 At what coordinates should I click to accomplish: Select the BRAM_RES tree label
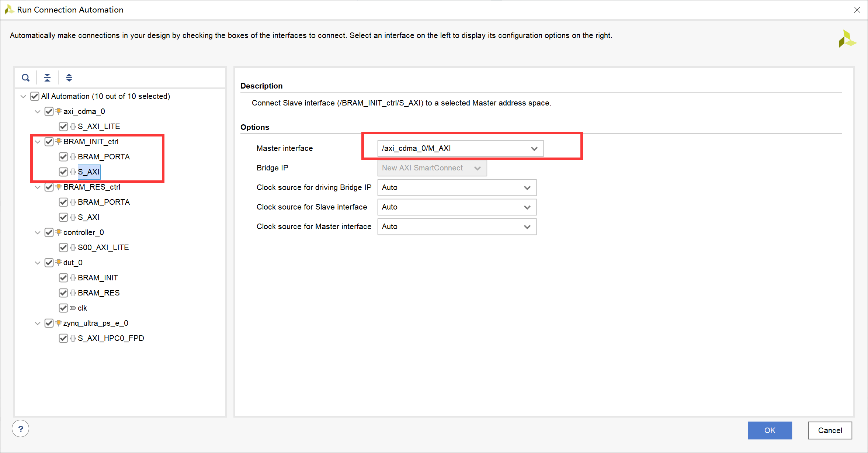[99, 293]
